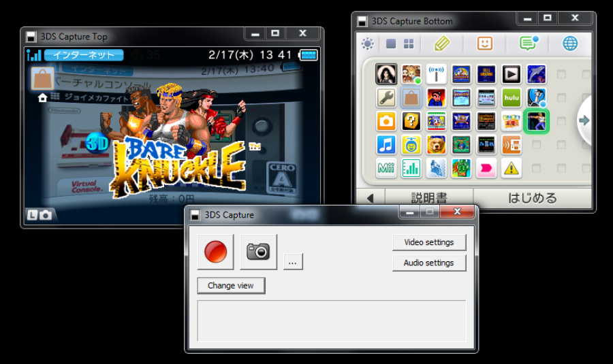Start recording with the red record button
Screen dimensions: 613x364
pyautogui.click(x=215, y=252)
